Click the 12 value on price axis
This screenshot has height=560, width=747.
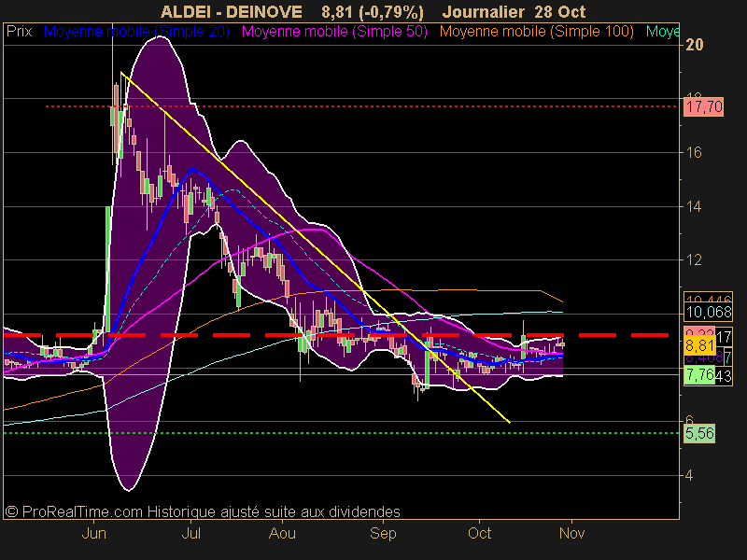pyautogui.click(x=693, y=260)
